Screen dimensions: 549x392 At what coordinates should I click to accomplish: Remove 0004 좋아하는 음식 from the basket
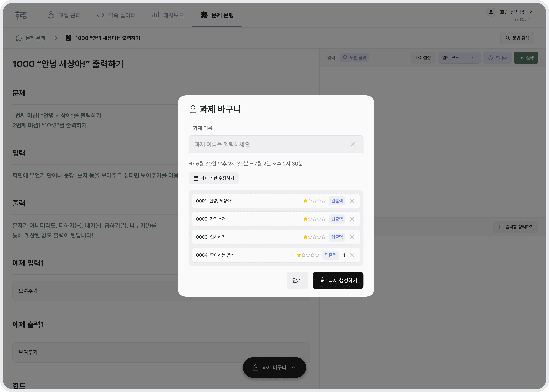352,255
